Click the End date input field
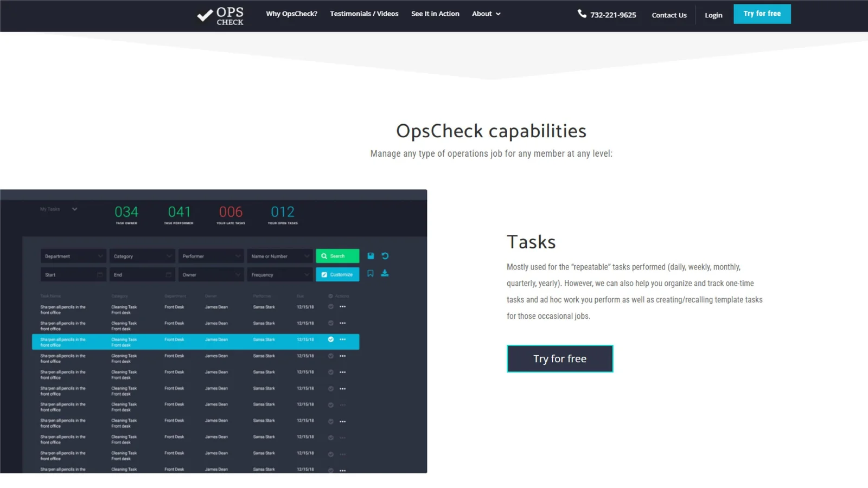The width and height of the screenshot is (868, 488). (x=142, y=274)
